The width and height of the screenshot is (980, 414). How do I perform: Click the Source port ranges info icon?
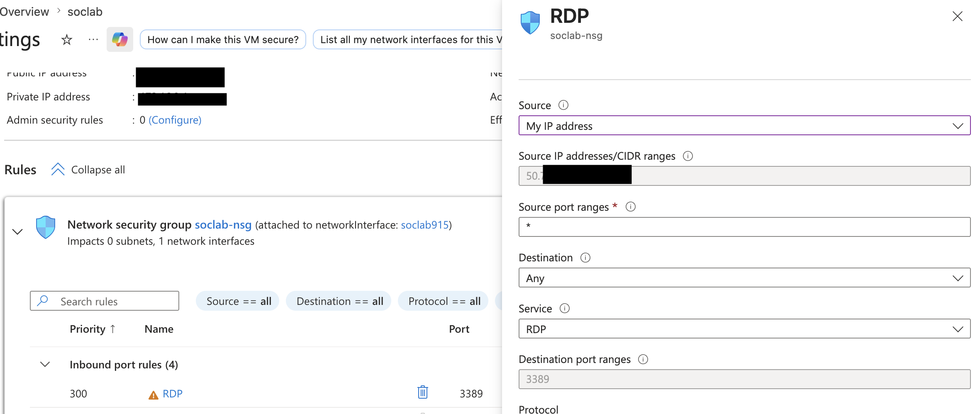tap(631, 207)
